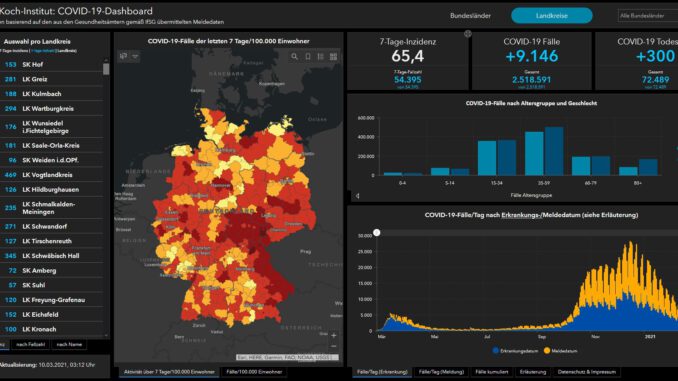This screenshot has height=381, width=678.
Task: Toggle the Erkrankungsdatum legend series
Action: (515, 351)
